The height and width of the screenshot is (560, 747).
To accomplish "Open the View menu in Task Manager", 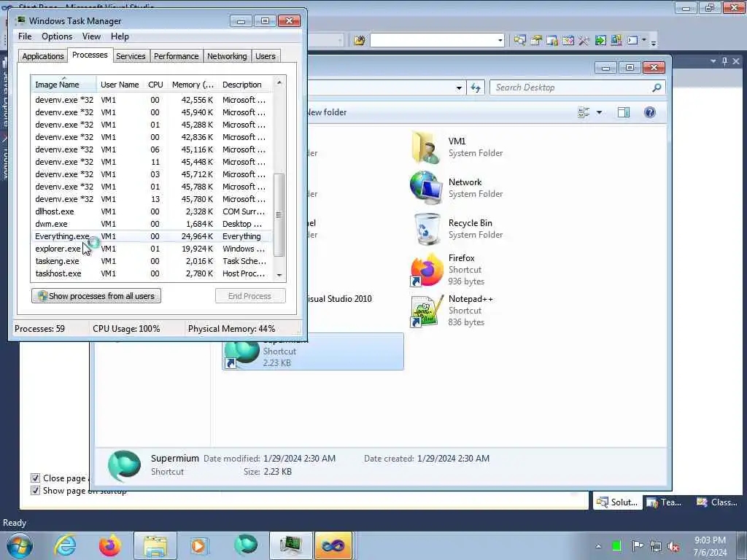I will tap(91, 36).
